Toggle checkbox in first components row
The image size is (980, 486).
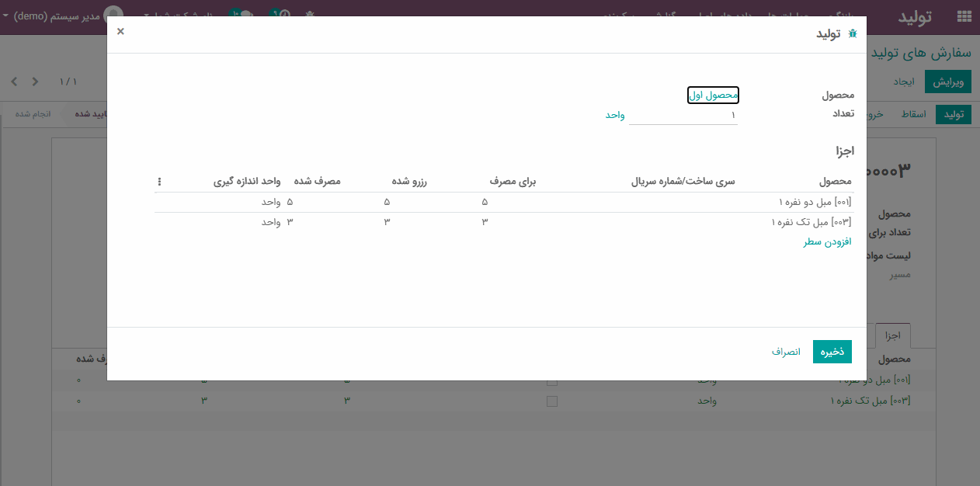pos(552,381)
